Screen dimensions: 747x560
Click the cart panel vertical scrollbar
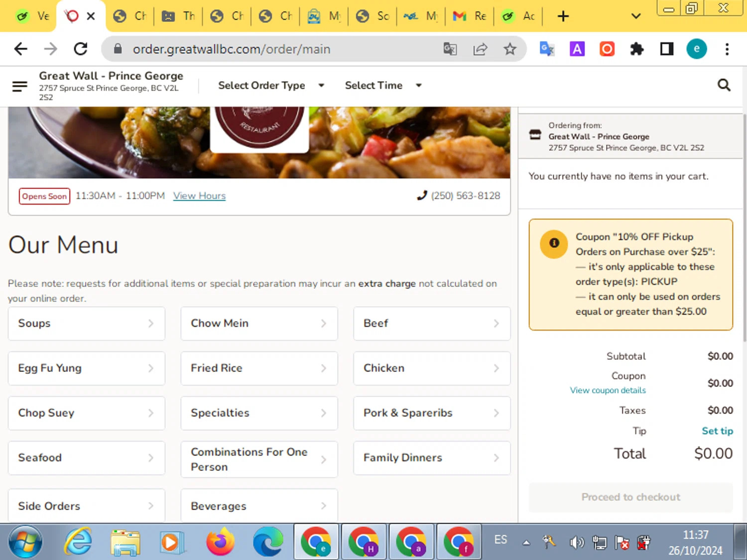coord(745,227)
